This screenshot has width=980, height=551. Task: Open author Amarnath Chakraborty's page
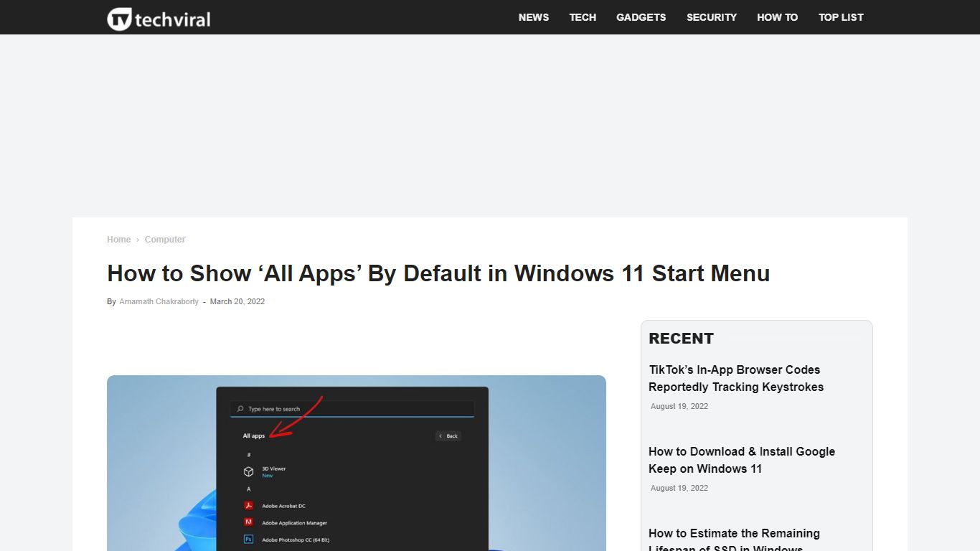tap(159, 301)
